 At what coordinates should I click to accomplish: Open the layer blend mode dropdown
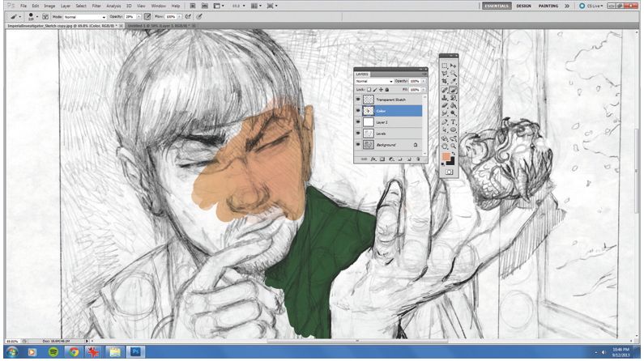click(x=374, y=81)
